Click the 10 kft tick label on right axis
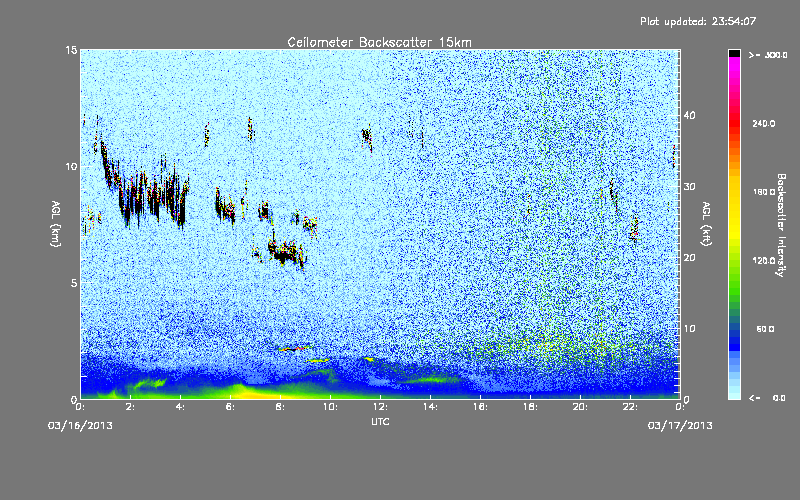Image resolution: width=800 pixels, height=500 pixels. click(x=689, y=329)
